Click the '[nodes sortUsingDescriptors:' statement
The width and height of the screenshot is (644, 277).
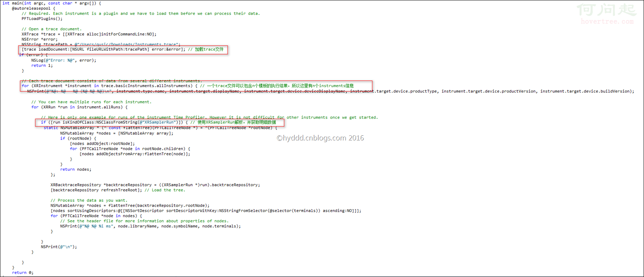click(206, 210)
